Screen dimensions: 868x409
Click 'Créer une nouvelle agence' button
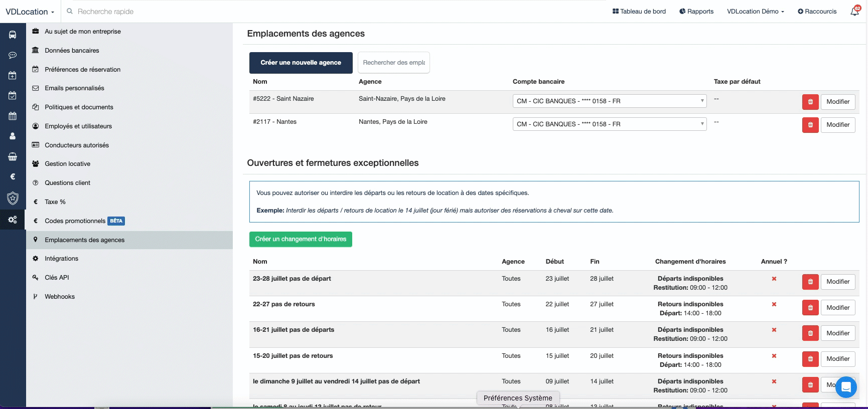click(301, 63)
